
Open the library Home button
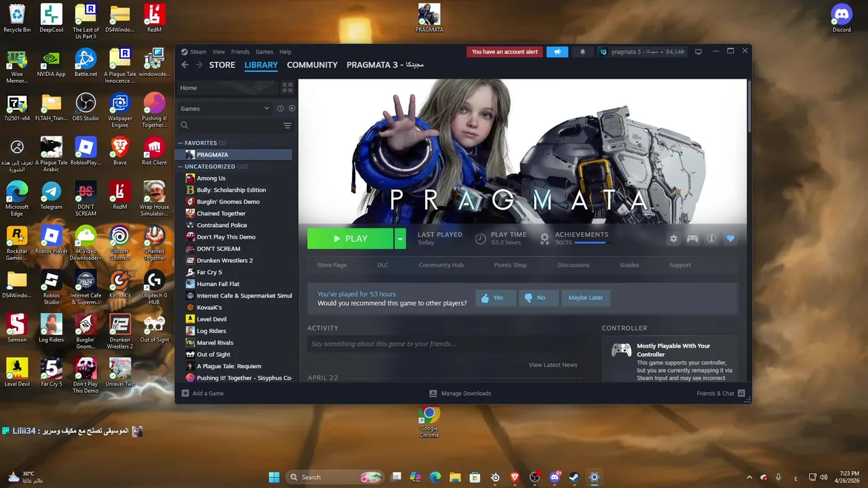pyautogui.click(x=226, y=88)
